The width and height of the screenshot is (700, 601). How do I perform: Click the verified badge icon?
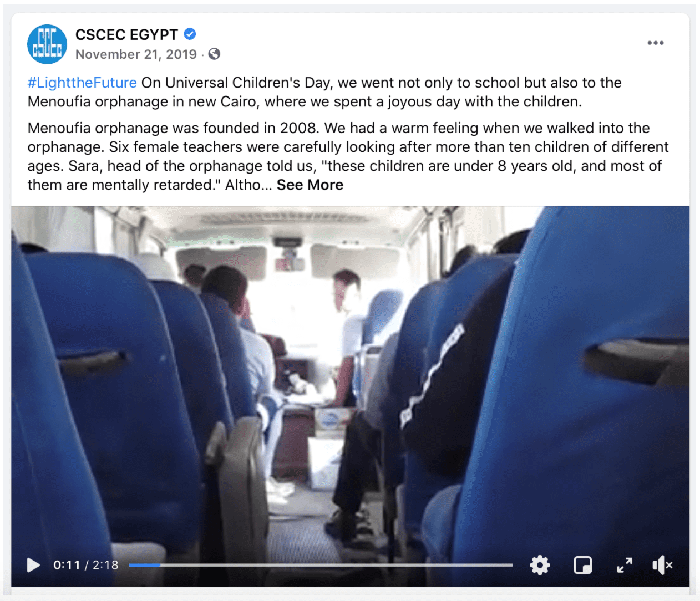tap(190, 34)
